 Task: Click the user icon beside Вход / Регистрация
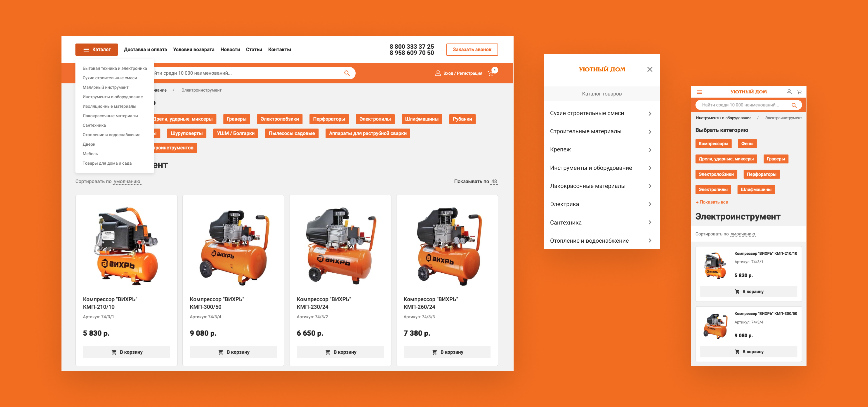[438, 73]
